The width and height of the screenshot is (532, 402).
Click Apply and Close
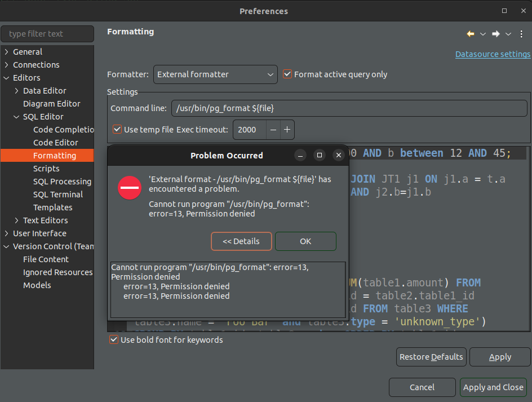coord(493,387)
